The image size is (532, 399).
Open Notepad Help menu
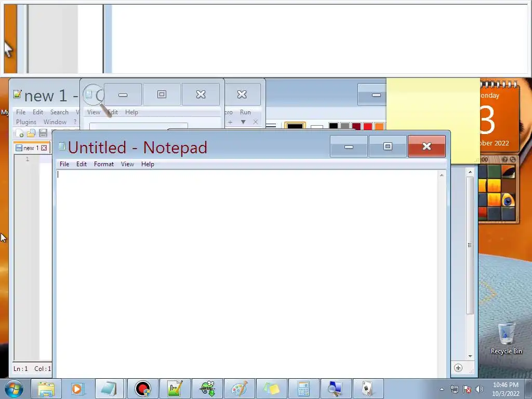click(x=148, y=164)
